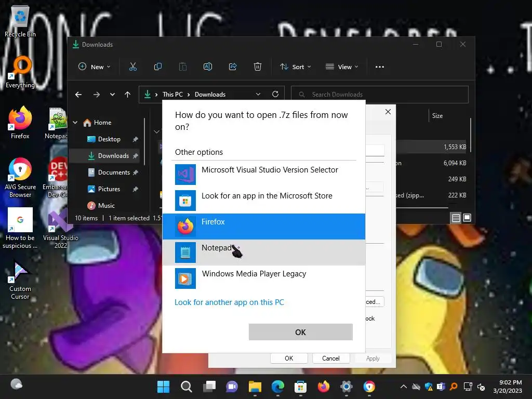Open the See more three-dots menu
This screenshot has height=399, width=532.
(x=380, y=67)
